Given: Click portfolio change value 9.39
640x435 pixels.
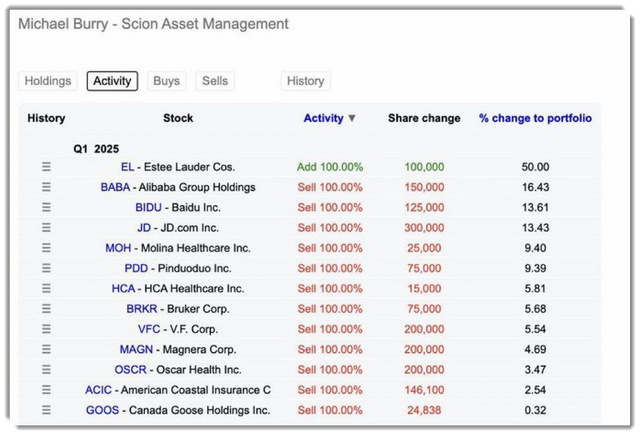Looking at the screenshot, I should coord(535,268).
